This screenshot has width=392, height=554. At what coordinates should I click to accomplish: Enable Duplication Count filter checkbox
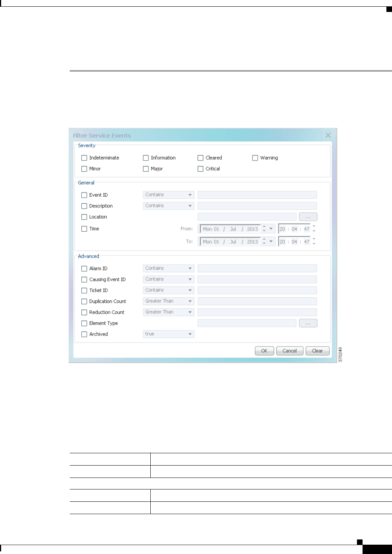click(x=84, y=301)
